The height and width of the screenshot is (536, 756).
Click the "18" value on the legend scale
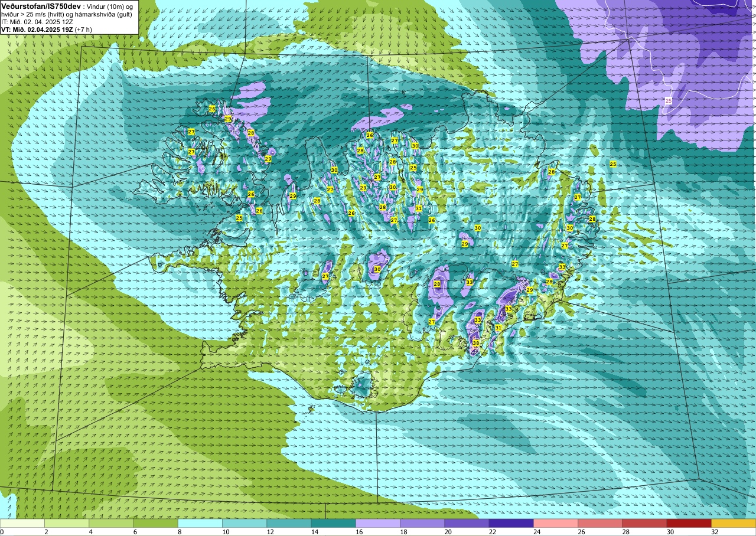[x=403, y=532]
